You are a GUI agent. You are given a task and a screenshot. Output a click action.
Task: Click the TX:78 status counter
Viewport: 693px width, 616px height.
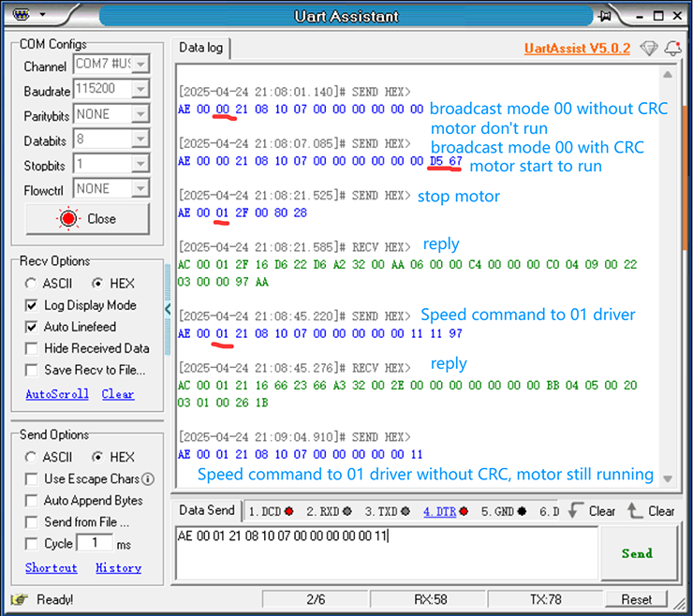(546, 600)
